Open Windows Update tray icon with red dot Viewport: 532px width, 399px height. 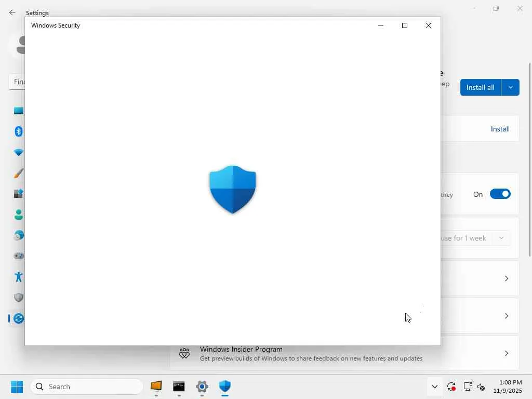coord(451,387)
